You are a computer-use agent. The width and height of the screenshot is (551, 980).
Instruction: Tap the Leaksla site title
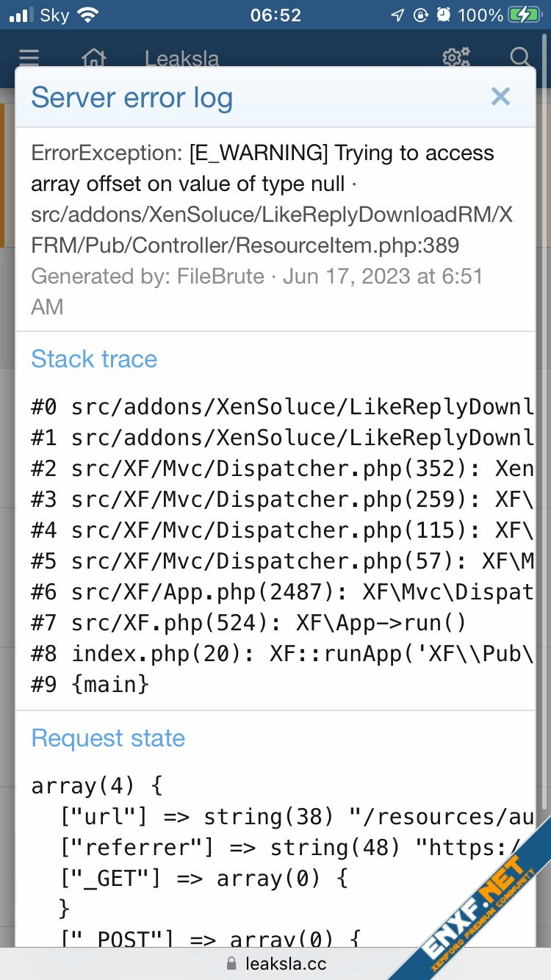[x=181, y=58]
